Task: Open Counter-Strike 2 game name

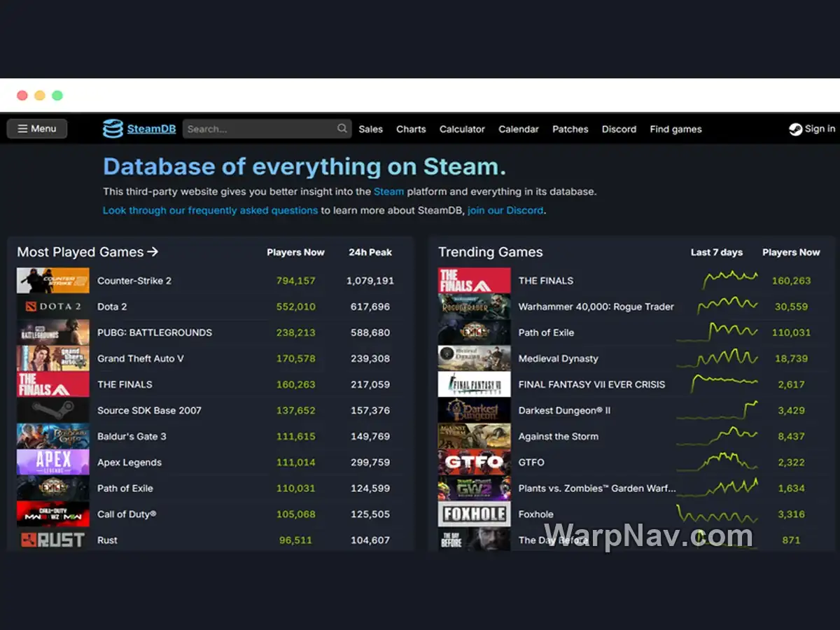Action: click(x=134, y=281)
